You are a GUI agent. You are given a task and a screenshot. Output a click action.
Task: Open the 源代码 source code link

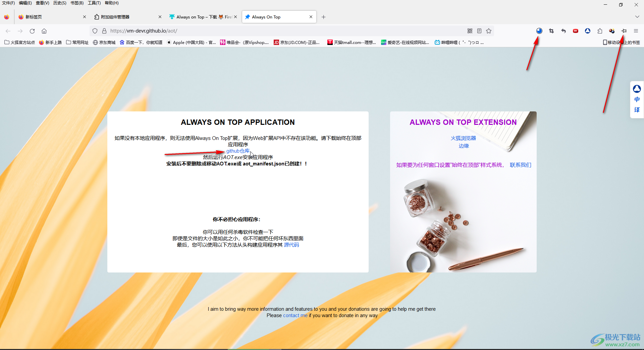click(291, 245)
